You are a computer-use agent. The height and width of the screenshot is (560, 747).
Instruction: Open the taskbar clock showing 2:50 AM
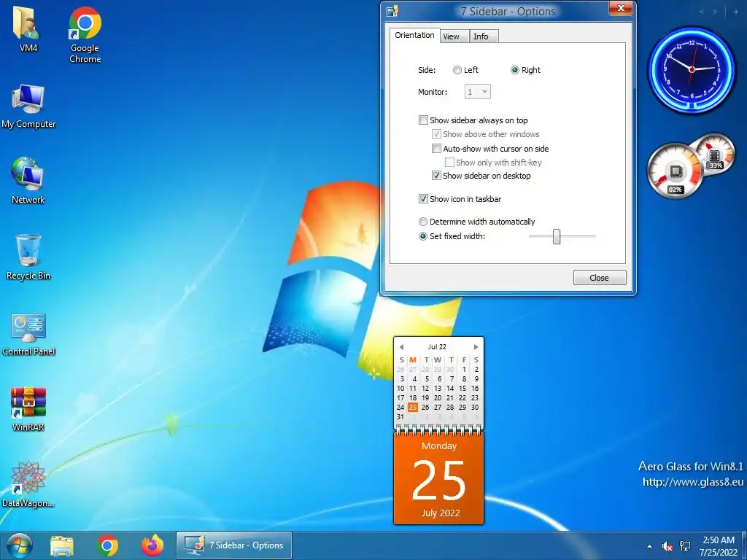pos(719,546)
